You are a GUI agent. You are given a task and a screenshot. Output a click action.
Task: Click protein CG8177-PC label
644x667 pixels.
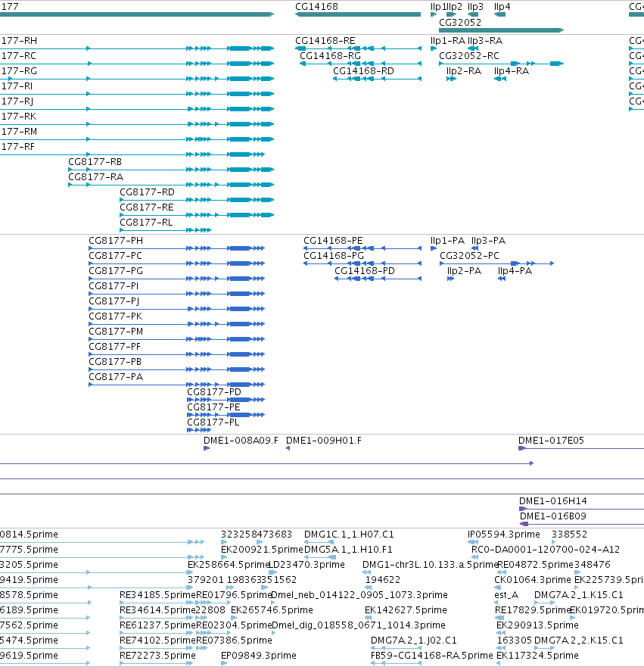pos(115,256)
